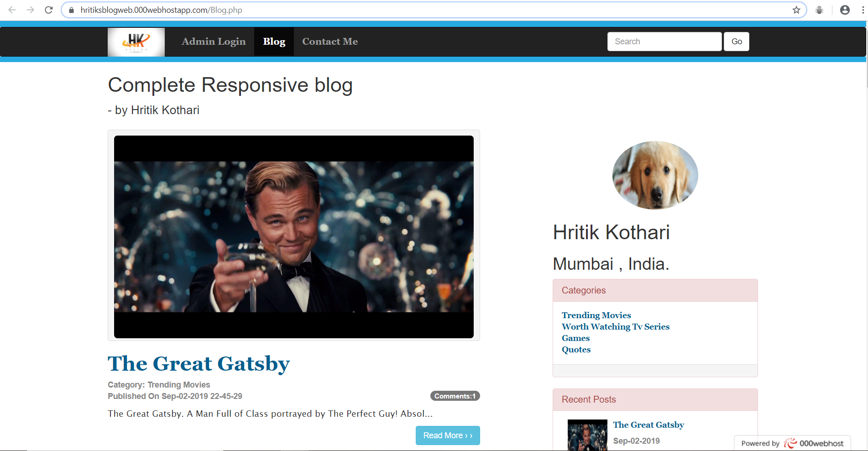Click the Go search button
The image size is (868, 451).
point(737,42)
